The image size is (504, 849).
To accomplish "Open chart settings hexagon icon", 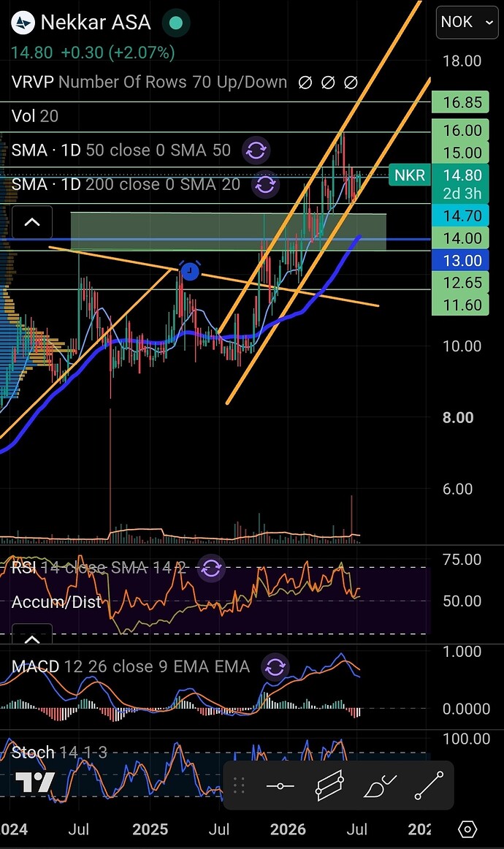I will [x=467, y=829].
